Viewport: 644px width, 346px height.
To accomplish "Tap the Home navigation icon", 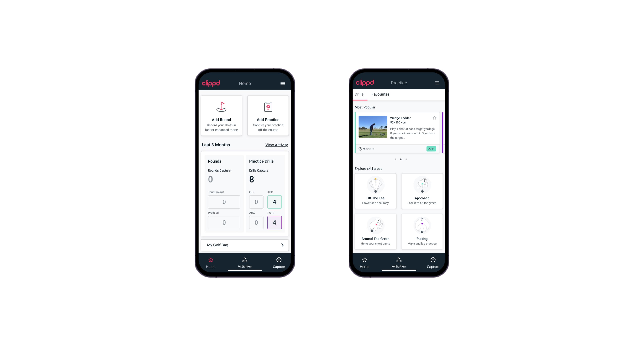I will pyautogui.click(x=211, y=260).
